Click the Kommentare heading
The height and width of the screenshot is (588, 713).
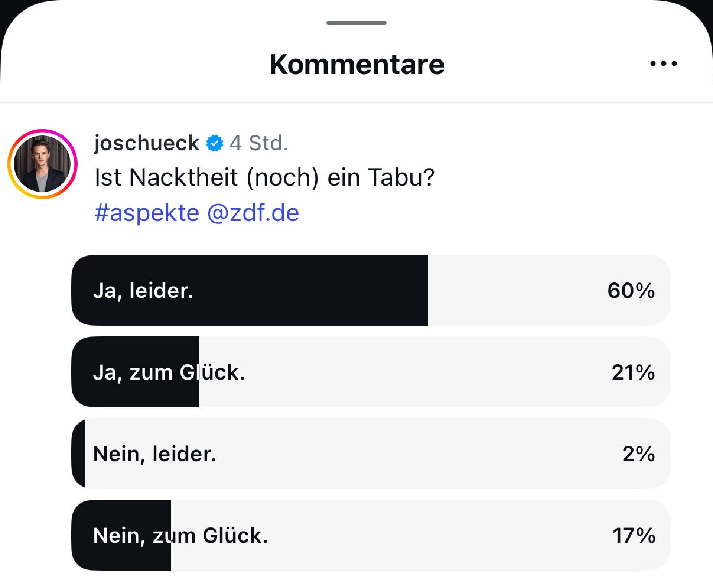(x=357, y=64)
